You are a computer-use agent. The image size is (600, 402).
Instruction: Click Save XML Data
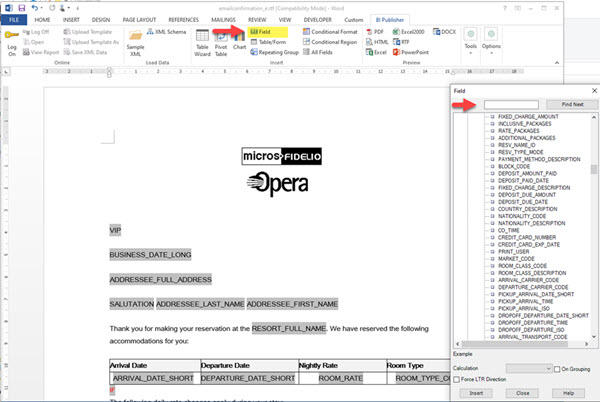pyautogui.click(x=85, y=52)
